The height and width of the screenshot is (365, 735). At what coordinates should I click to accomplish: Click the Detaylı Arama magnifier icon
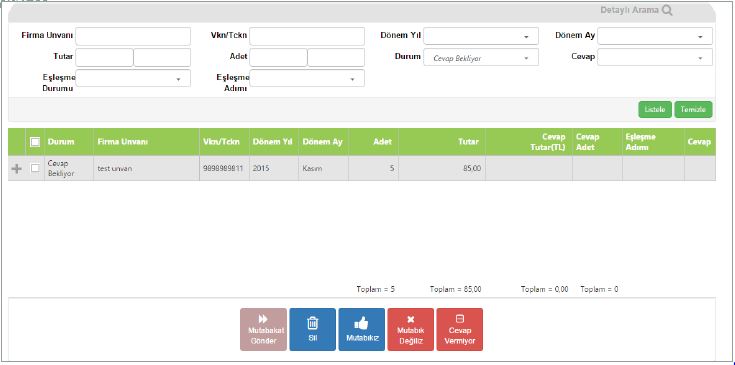tap(667, 10)
